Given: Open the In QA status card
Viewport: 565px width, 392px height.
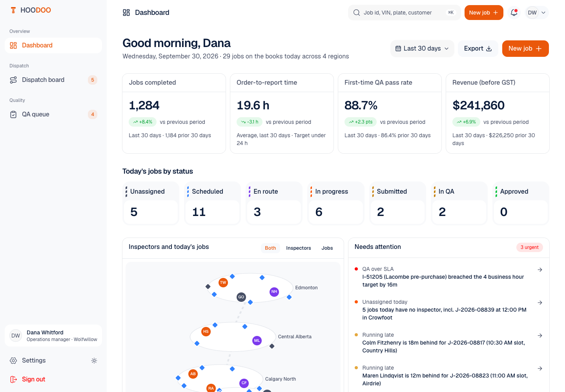Looking at the screenshot, I should click(459, 203).
